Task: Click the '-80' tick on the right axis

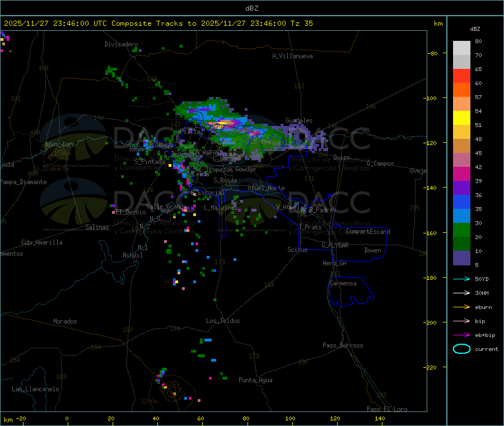Action: 433,53
